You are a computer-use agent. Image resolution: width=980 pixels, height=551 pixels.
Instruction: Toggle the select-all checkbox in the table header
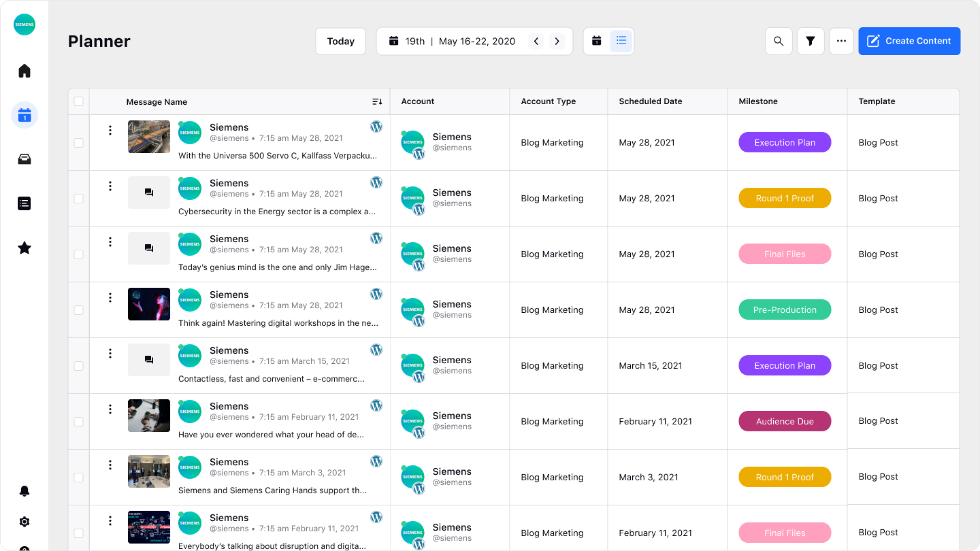[x=79, y=101]
